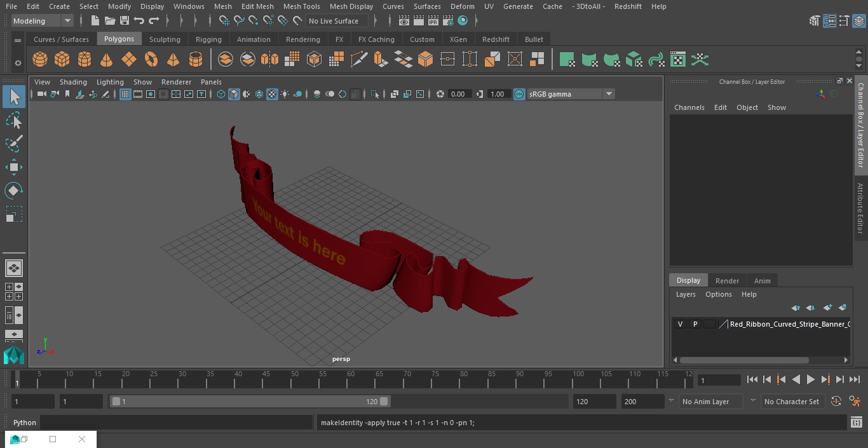The width and height of the screenshot is (868, 448).
Task: Click the Redo arrow icon
Action: click(x=154, y=21)
